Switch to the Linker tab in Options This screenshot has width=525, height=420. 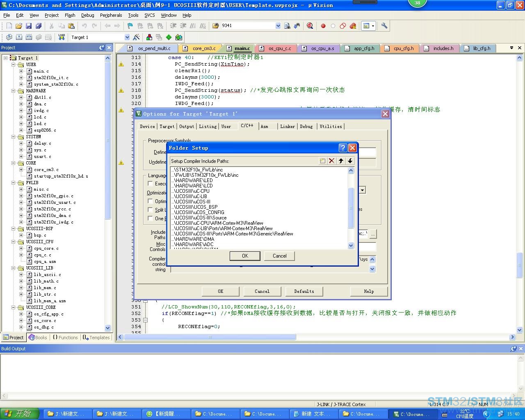(x=288, y=126)
